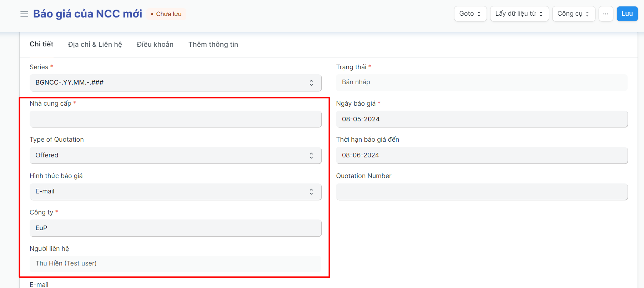Open the Thêm thông tin tab

(213, 45)
